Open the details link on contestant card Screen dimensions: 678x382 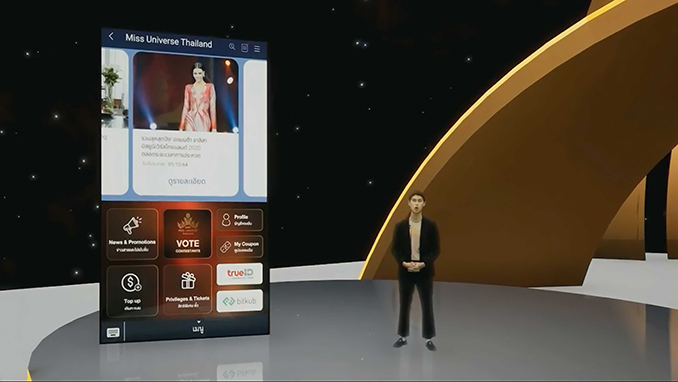click(x=186, y=181)
